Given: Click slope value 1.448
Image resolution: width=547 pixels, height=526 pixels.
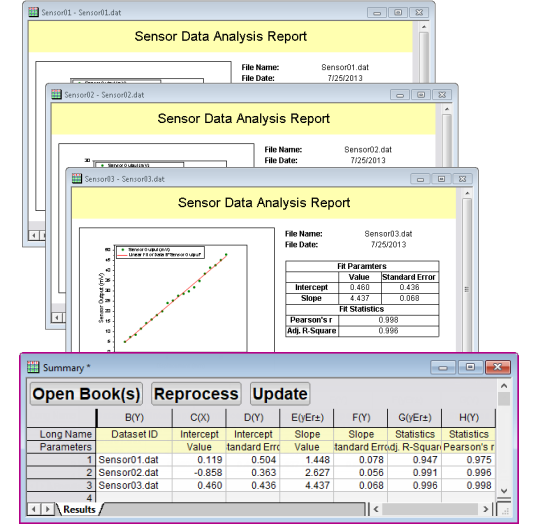Looking at the screenshot, I should click(x=307, y=460).
